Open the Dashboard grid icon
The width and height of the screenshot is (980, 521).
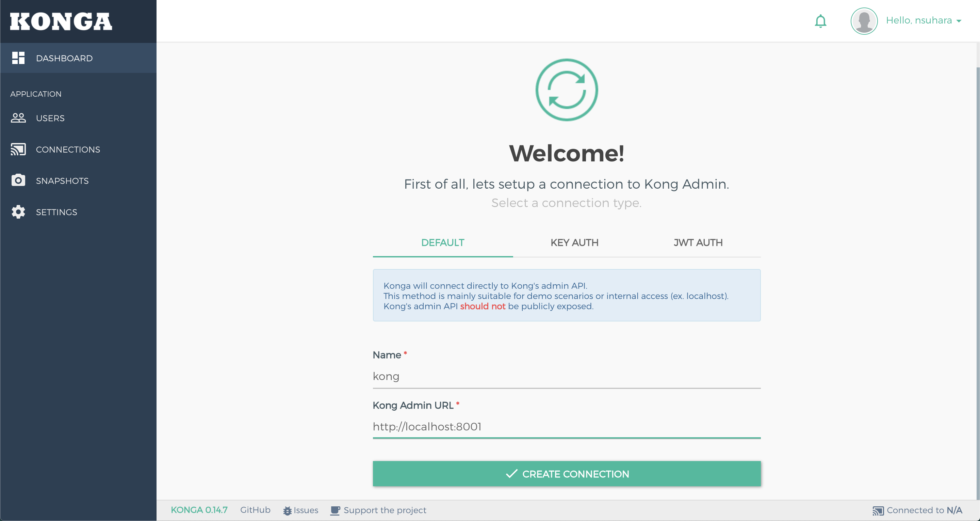pos(18,58)
